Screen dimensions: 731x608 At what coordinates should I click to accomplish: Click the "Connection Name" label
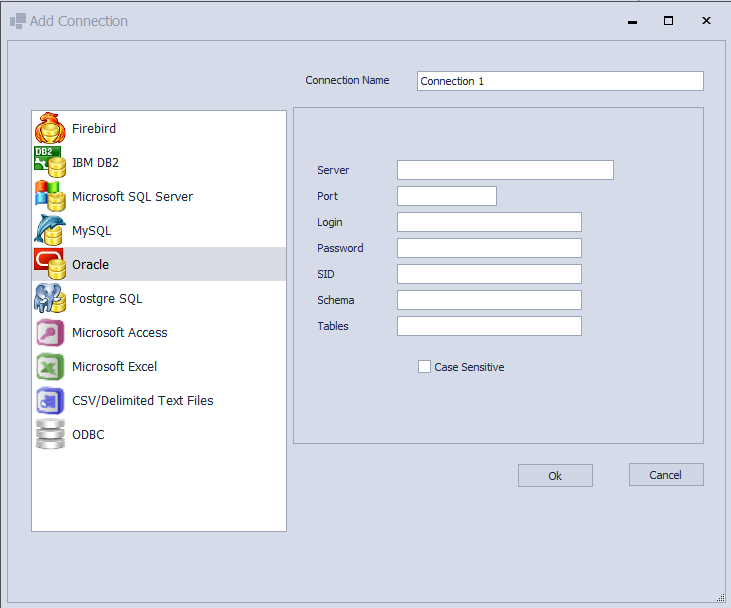347,81
